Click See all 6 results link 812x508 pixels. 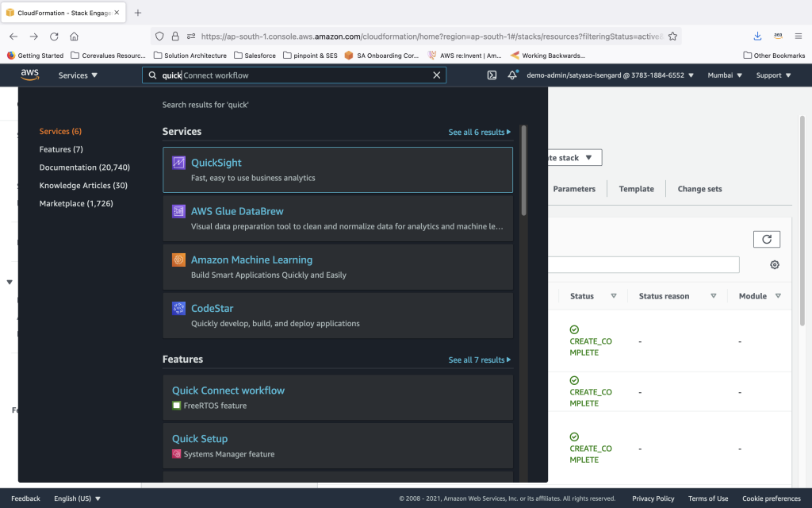[x=479, y=133]
